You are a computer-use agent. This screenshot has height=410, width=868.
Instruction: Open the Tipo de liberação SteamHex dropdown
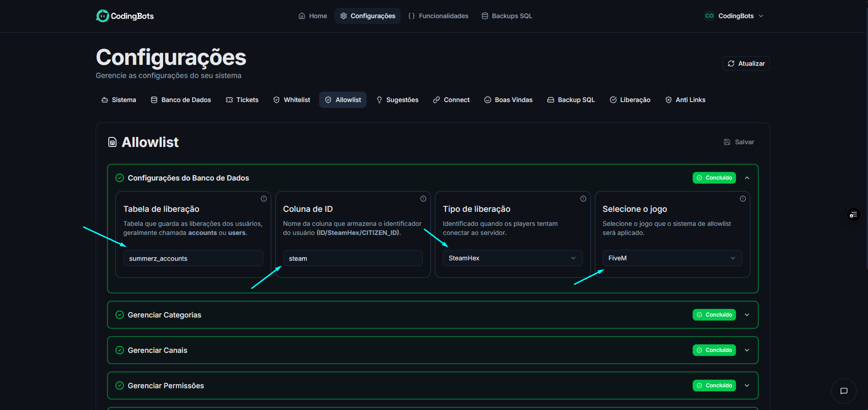point(512,258)
